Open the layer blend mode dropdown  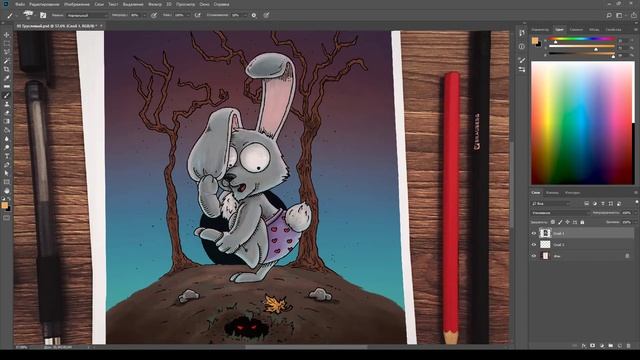click(561, 213)
